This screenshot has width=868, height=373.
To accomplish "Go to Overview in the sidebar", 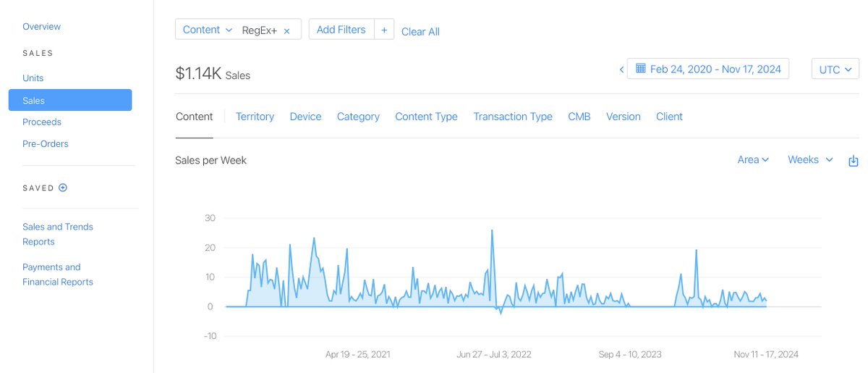I will click(x=41, y=27).
